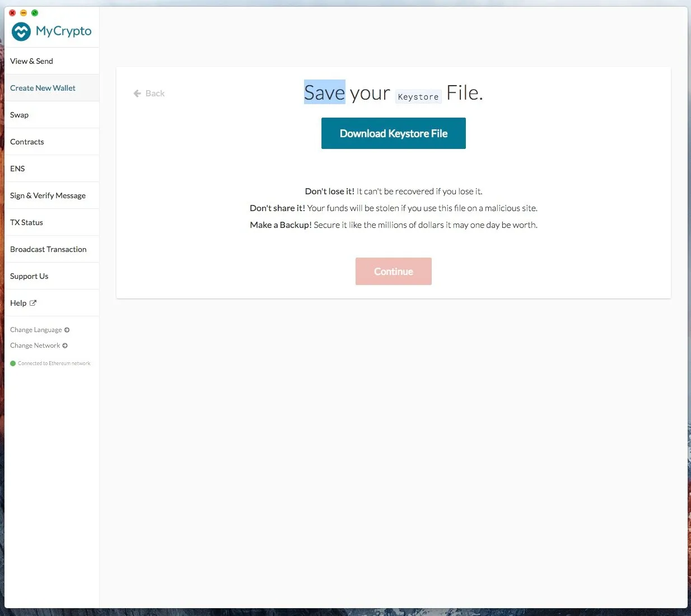Click the external link icon beside Help
691x616 pixels.
click(x=33, y=303)
